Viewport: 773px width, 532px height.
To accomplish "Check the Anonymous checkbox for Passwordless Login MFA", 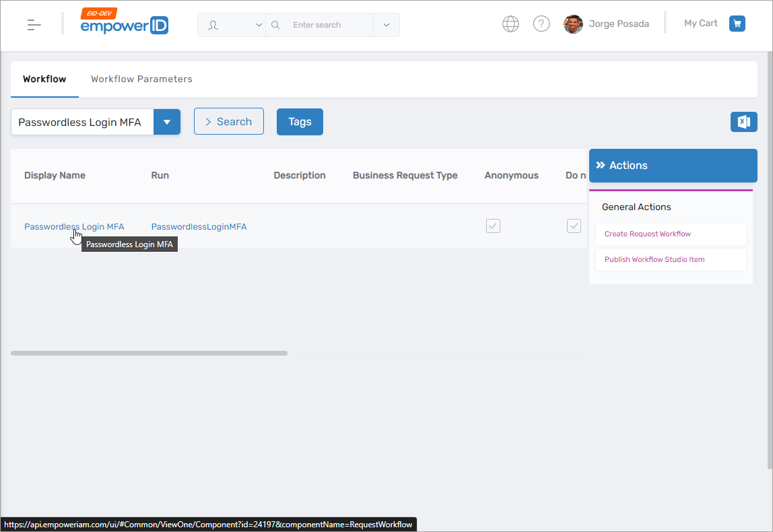I will pos(493,226).
